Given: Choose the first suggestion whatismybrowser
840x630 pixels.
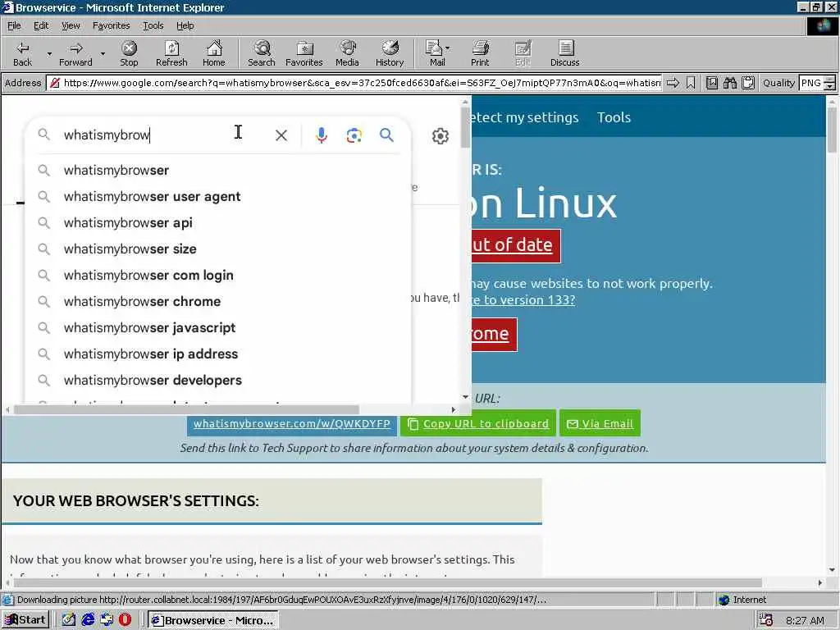Looking at the screenshot, I should click(x=217, y=171).
